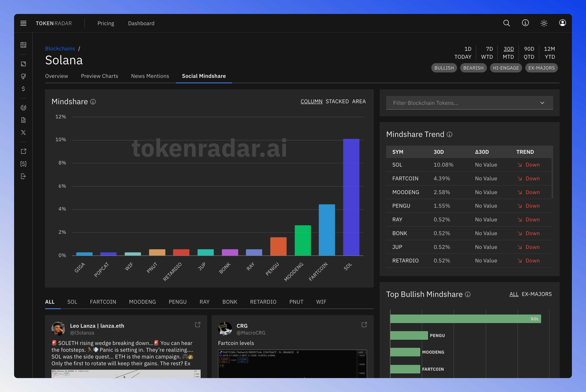586x392 pixels.
Task: Click info icon beside Top Bullish Mindshare
Action: pos(468,294)
